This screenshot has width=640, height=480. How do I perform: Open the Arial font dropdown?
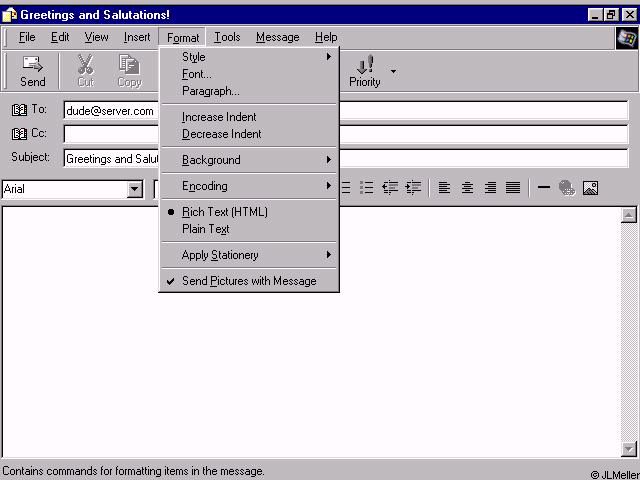(x=135, y=189)
